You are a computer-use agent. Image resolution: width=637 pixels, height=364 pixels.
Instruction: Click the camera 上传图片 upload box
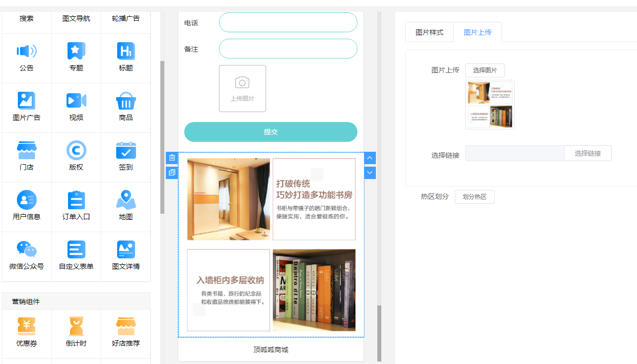(x=242, y=88)
